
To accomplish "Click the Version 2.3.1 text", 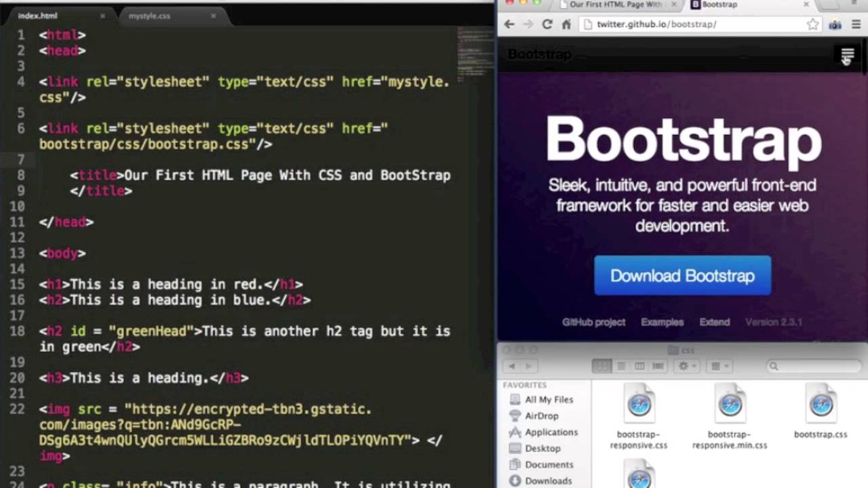I will point(774,322).
